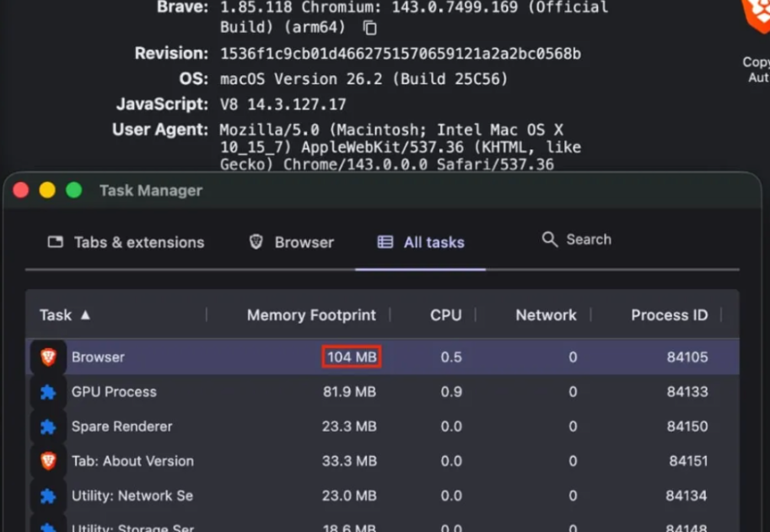Click the Brave lion icon in Browser row
Screen dimensions: 770x532
pos(48,357)
